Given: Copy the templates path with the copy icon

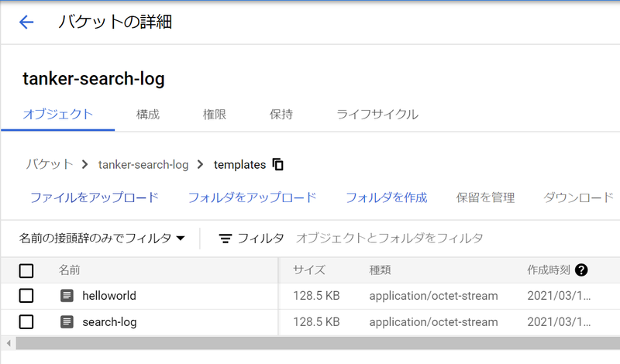Looking at the screenshot, I should click(278, 164).
